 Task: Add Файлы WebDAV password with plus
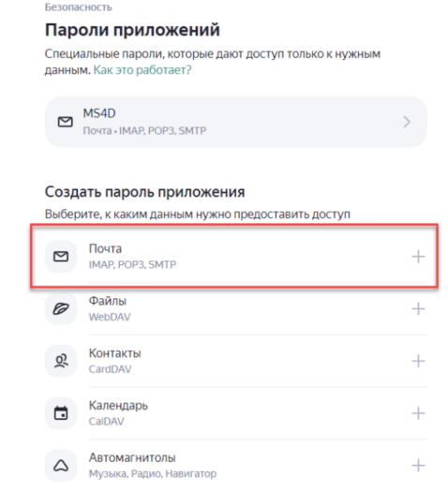pos(418,309)
